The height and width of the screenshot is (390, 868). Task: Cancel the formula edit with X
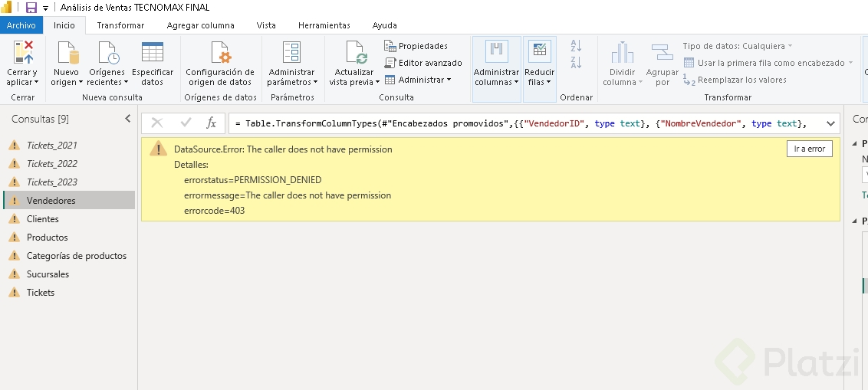pos(157,123)
